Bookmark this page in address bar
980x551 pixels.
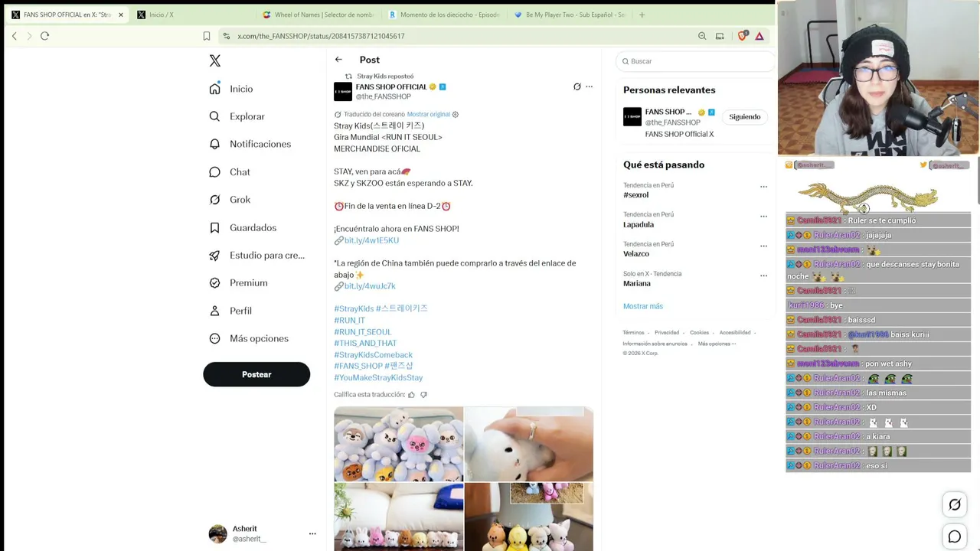click(x=207, y=36)
